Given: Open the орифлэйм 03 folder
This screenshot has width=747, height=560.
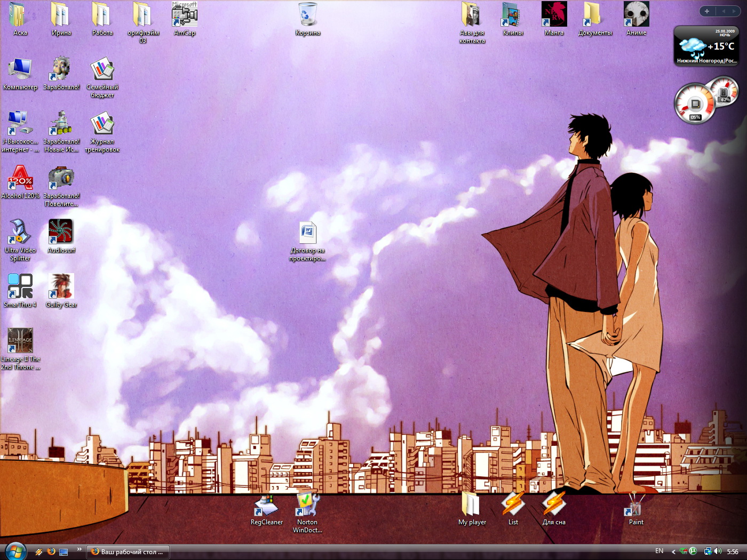Looking at the screenshot, I should [143, 22].
